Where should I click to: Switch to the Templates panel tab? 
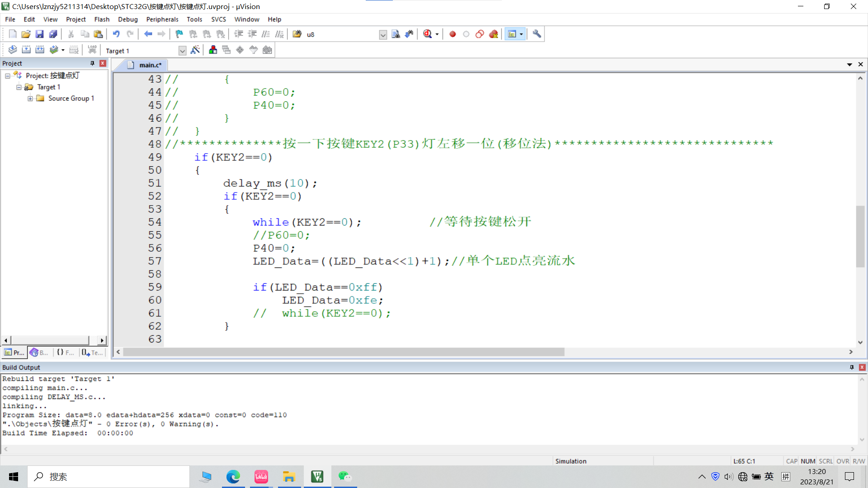coord(93,352)
